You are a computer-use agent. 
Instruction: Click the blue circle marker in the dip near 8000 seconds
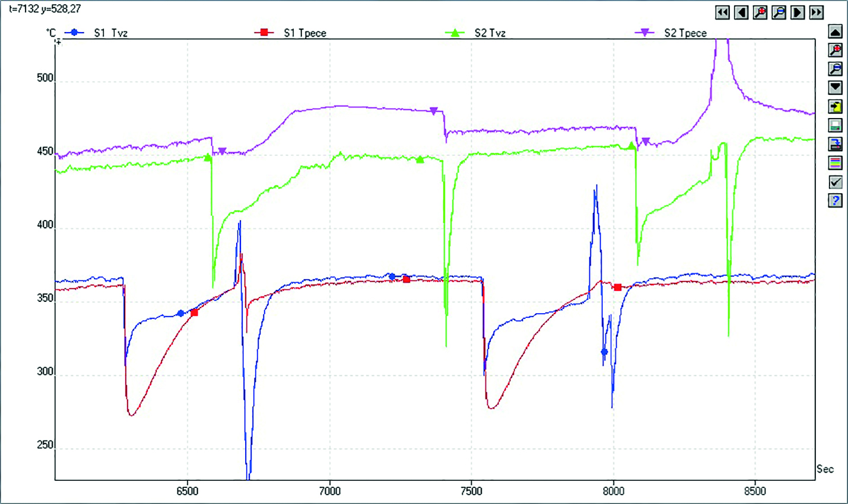click(604, 352)
